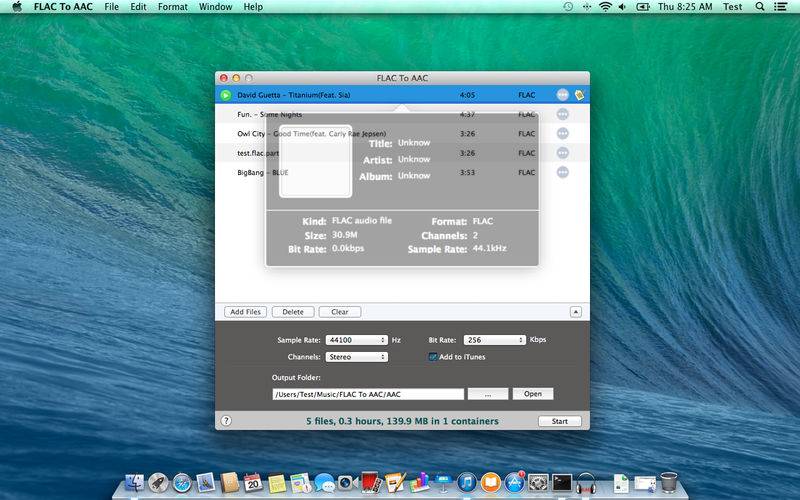Open Messages from the Dock
Image resolution: width=800 pixels, height=500 pixels.
(324, 482)
